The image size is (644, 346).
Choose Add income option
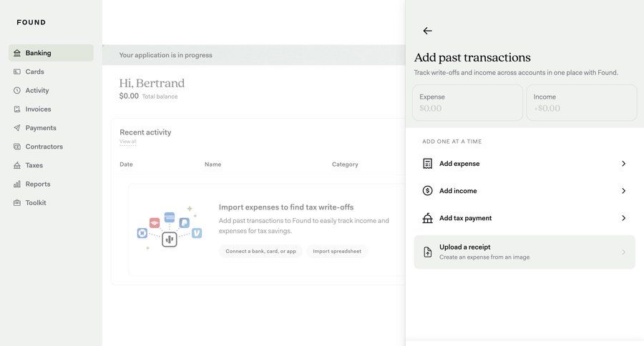click(525, 191)
